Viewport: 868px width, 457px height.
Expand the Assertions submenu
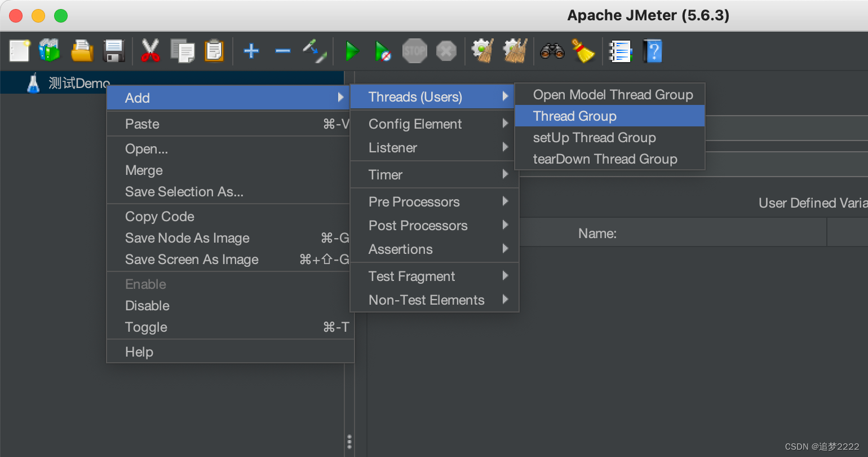tap(434, 249)
